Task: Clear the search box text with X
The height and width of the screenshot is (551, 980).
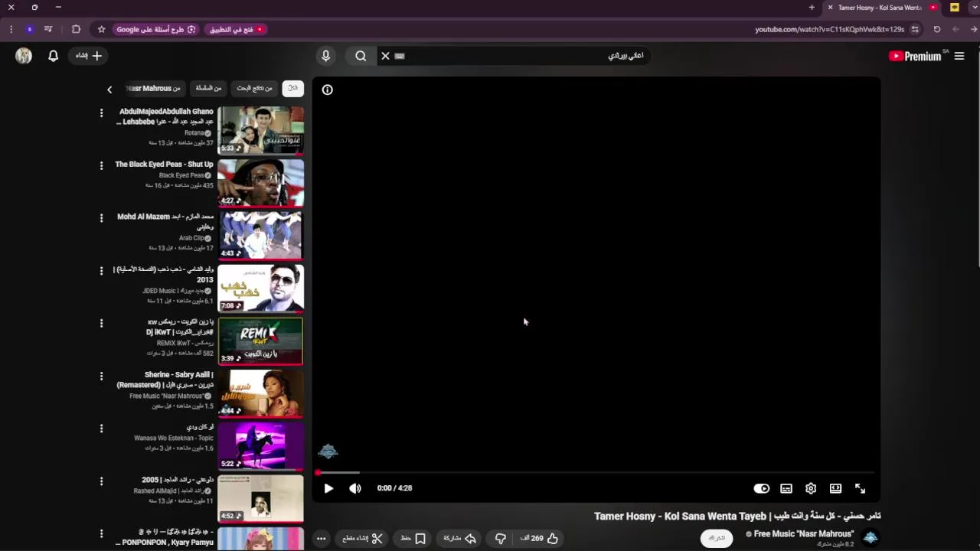Action: coord(385,56)
